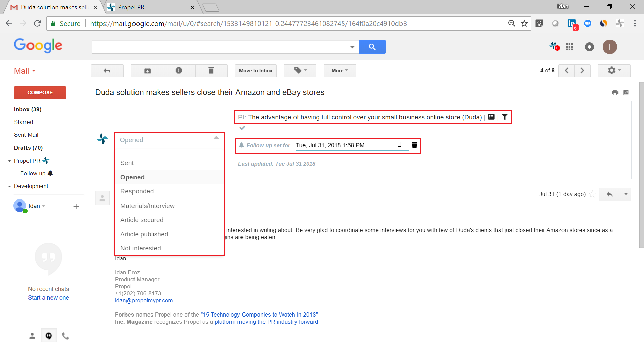Screen dimensions: 644x342
Task: Go to the older conversation arrow
Action: point(582,71)
